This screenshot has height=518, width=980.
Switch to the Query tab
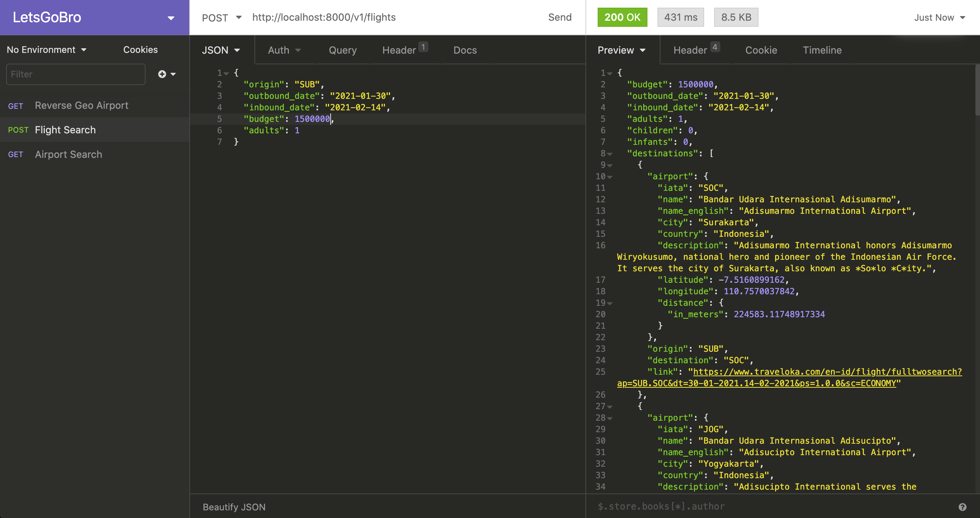click(x=343, y=50)
